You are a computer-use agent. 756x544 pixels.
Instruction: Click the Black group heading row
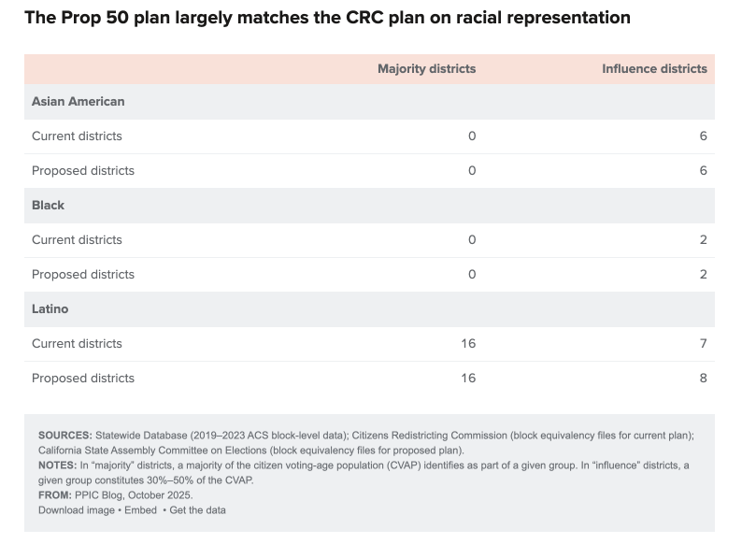pos(49,205)
